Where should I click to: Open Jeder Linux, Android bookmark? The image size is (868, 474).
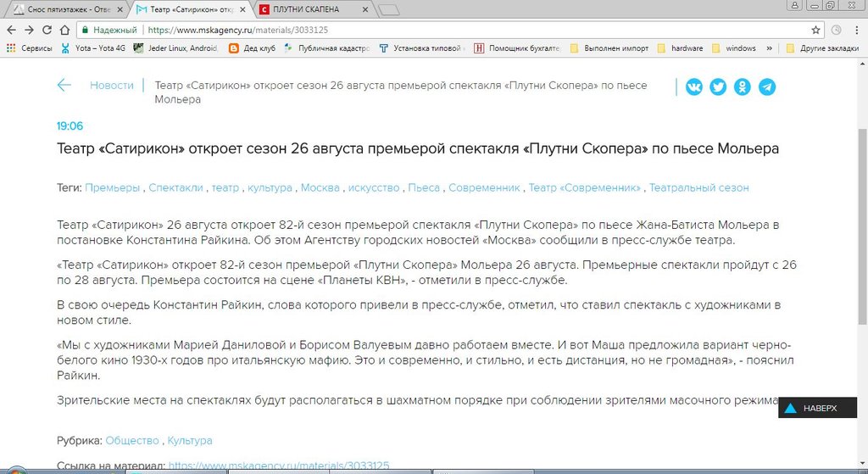pyautogui.click(x=175, y=48)
